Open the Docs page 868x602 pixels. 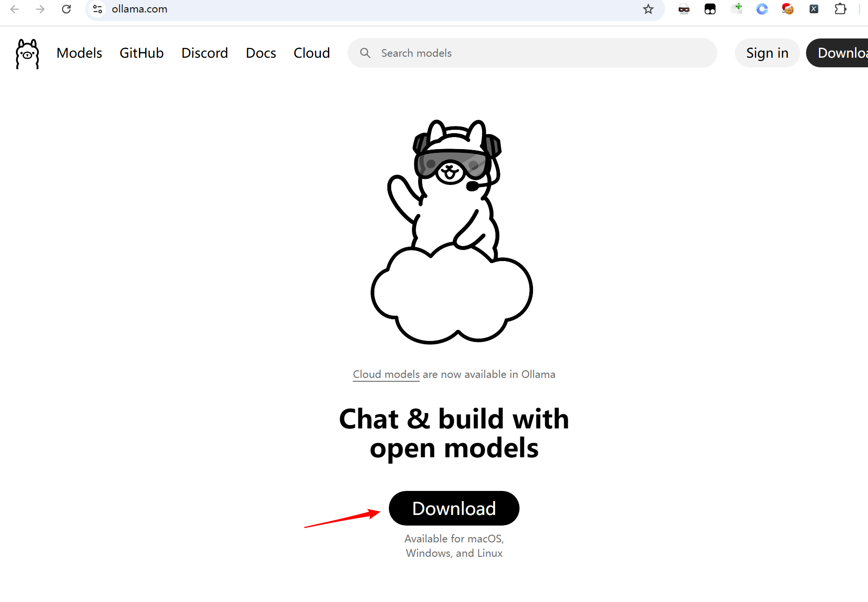tap(260, 53)
